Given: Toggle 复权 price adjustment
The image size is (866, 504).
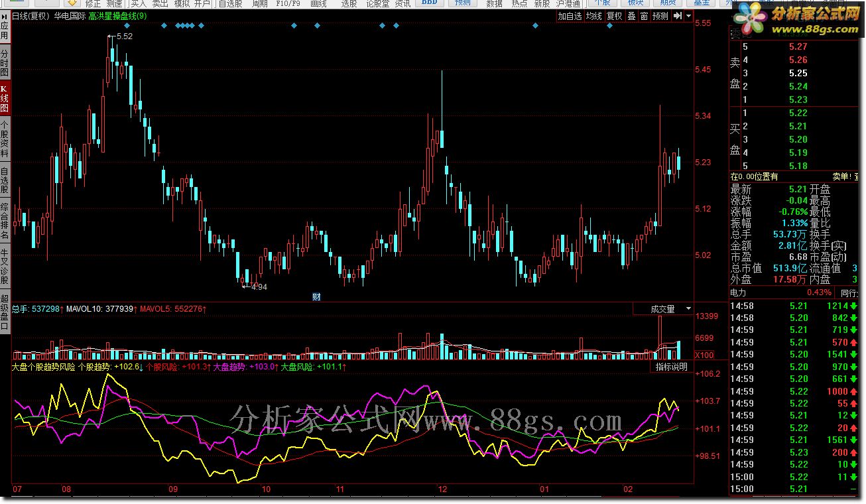Looking at the screenshot, I should point(615,16).
